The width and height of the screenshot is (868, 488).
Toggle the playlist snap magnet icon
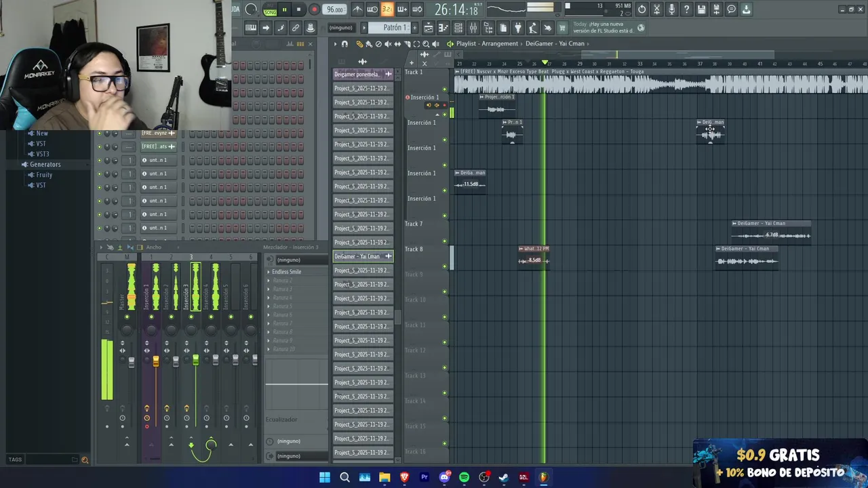pos(344,44)
